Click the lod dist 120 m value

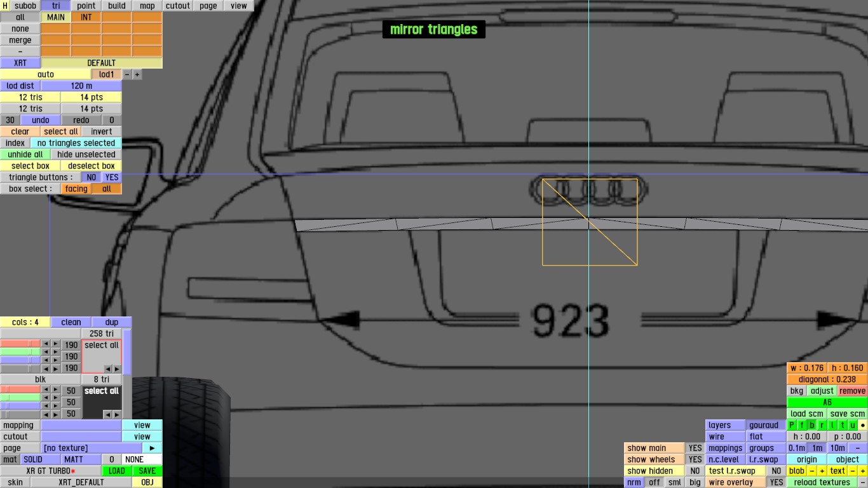(81, 86)
